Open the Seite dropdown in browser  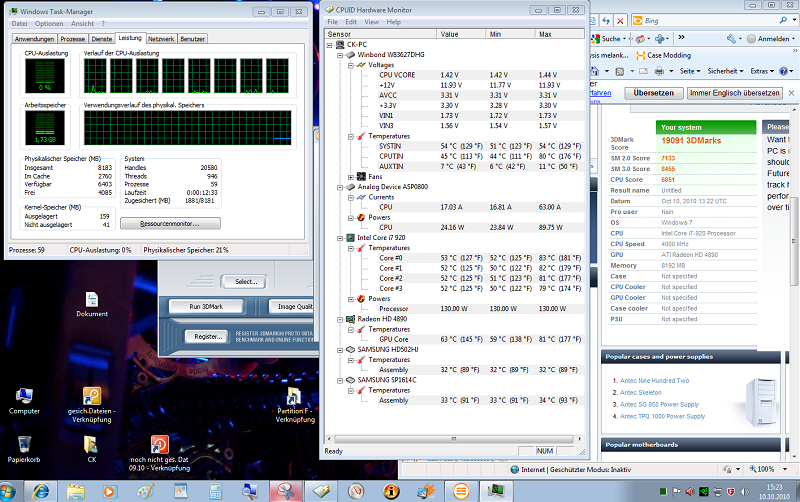pos(690,71)
